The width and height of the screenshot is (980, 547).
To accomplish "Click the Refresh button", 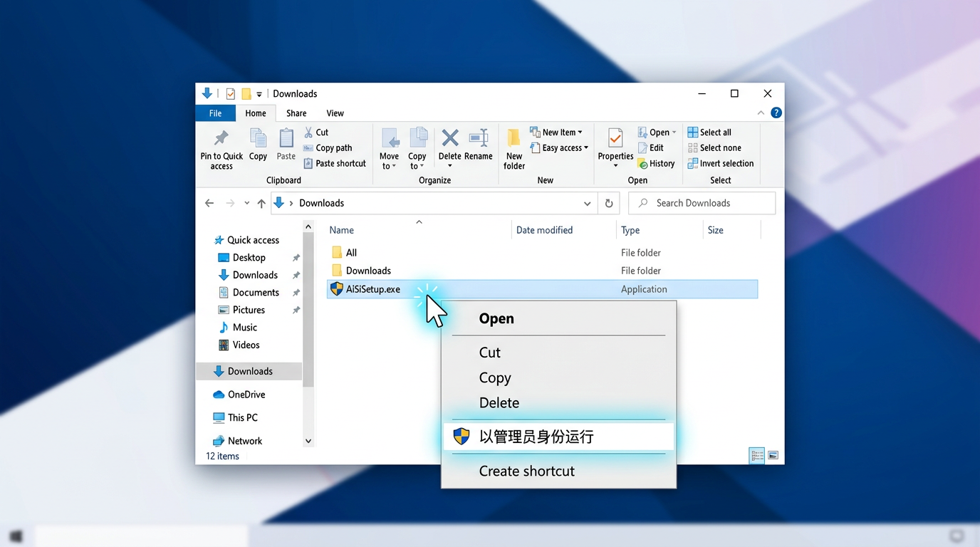I will (609, 203).
